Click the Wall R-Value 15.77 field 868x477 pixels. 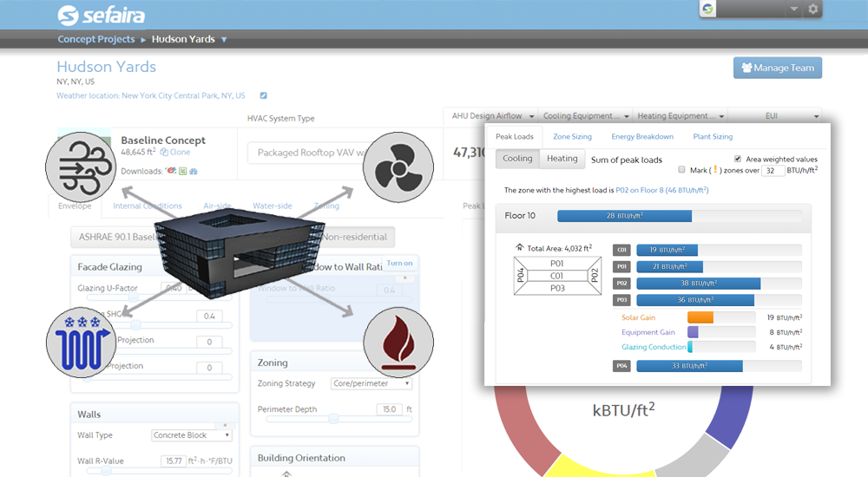click(174, 461)
